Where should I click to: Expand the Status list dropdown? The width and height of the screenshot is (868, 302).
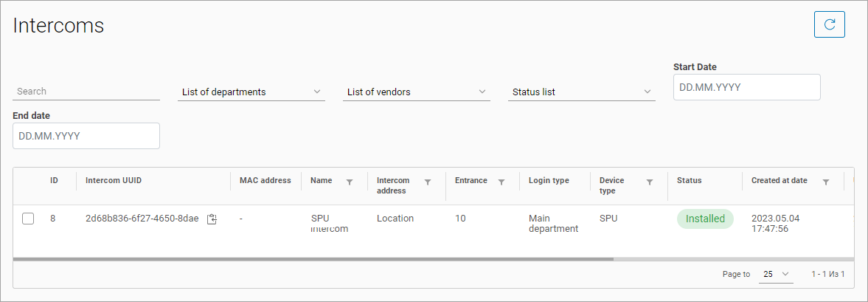[582, 92]
